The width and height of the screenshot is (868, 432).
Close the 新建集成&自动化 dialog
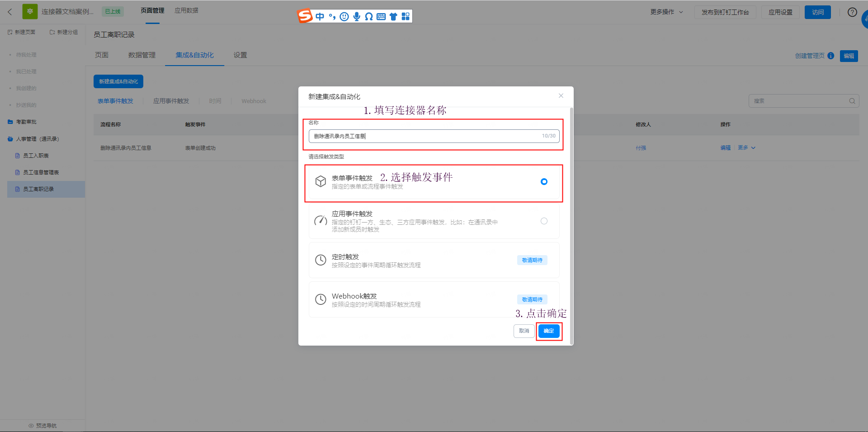pyautogui.click(x=561, y=95)
